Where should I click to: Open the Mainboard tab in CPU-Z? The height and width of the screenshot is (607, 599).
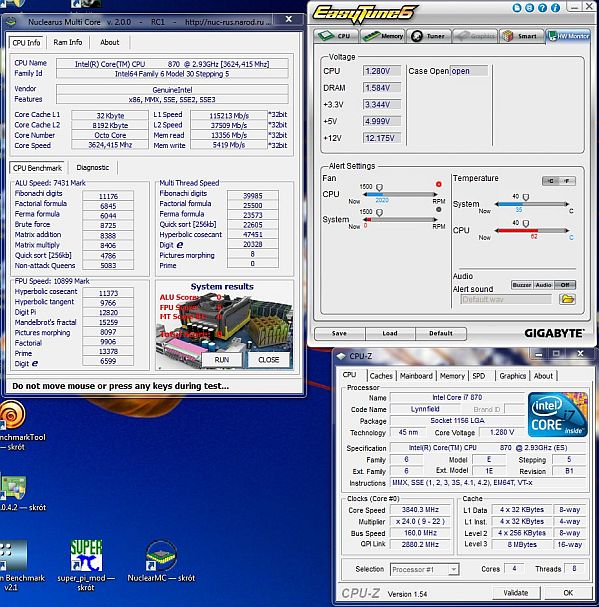pyautogui.click(x=416, y=376)
